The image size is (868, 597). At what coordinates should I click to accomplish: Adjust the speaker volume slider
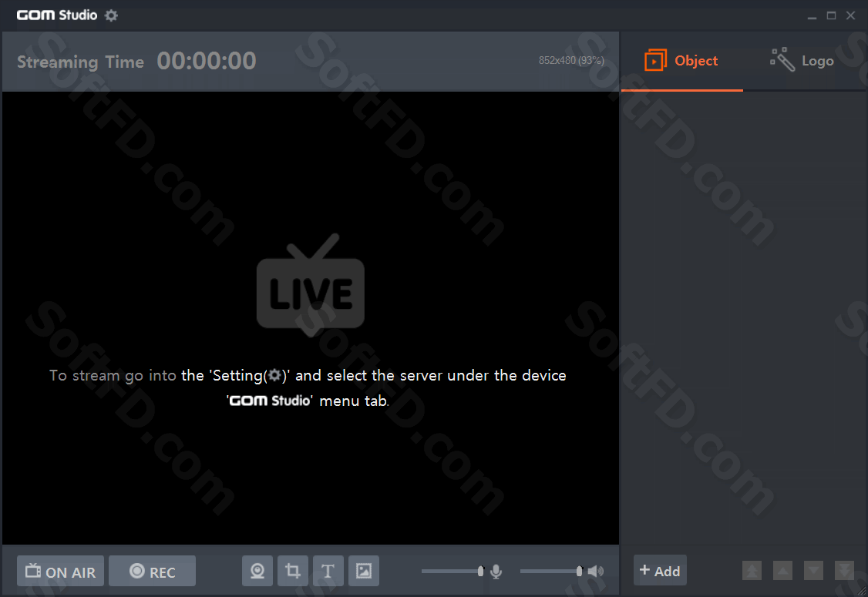coord(551,571)
